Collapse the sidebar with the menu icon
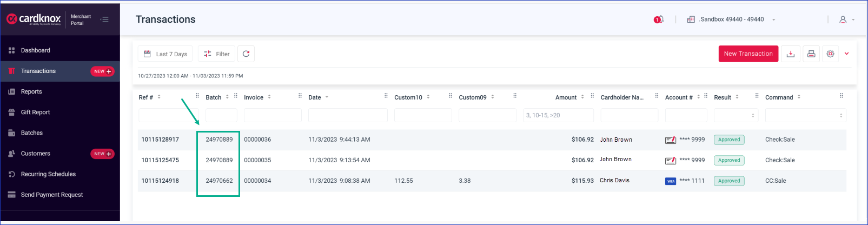 [104, 19]
